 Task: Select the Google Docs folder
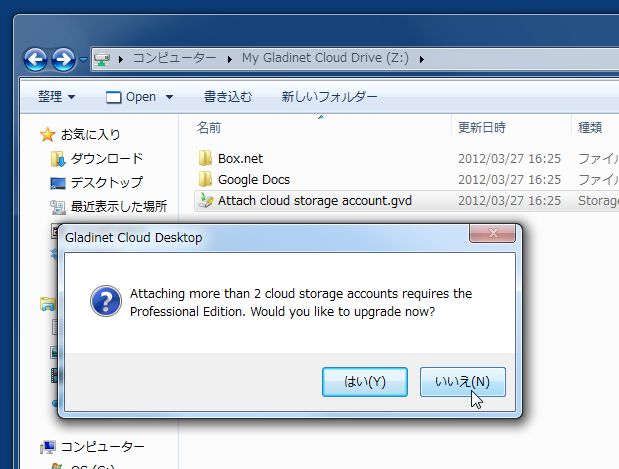[254, 180]
